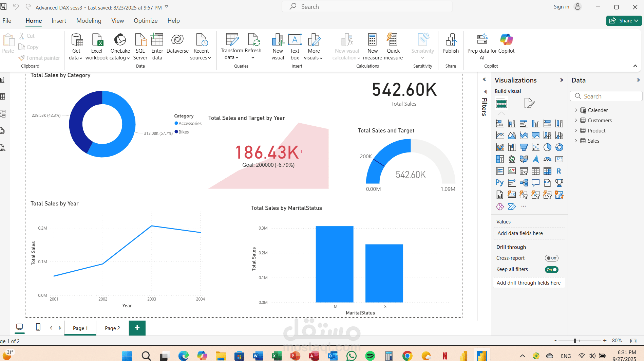Add a new page with plus button
The height and width of the screenshot is (361, 644).
point(137,328)
